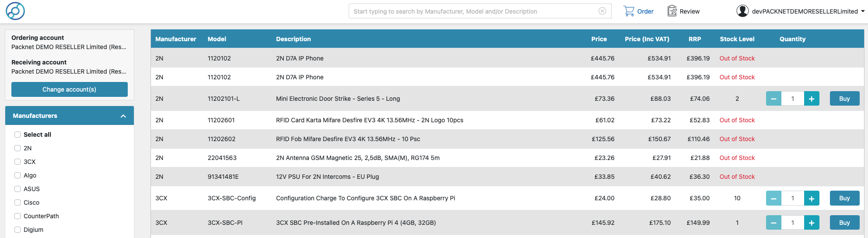Click the RFID Fob Mifare Desfire description
The width and height of the screenshot is (868, 238).
(x=348, y=139)
